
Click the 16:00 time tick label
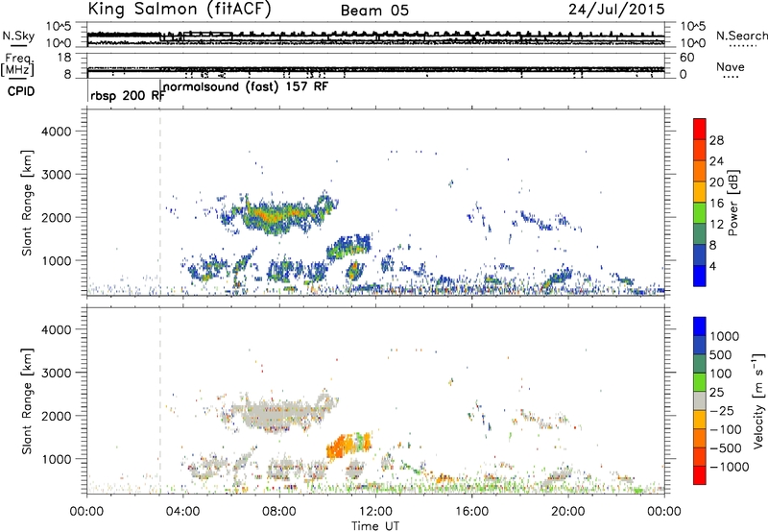pos(471,512)
